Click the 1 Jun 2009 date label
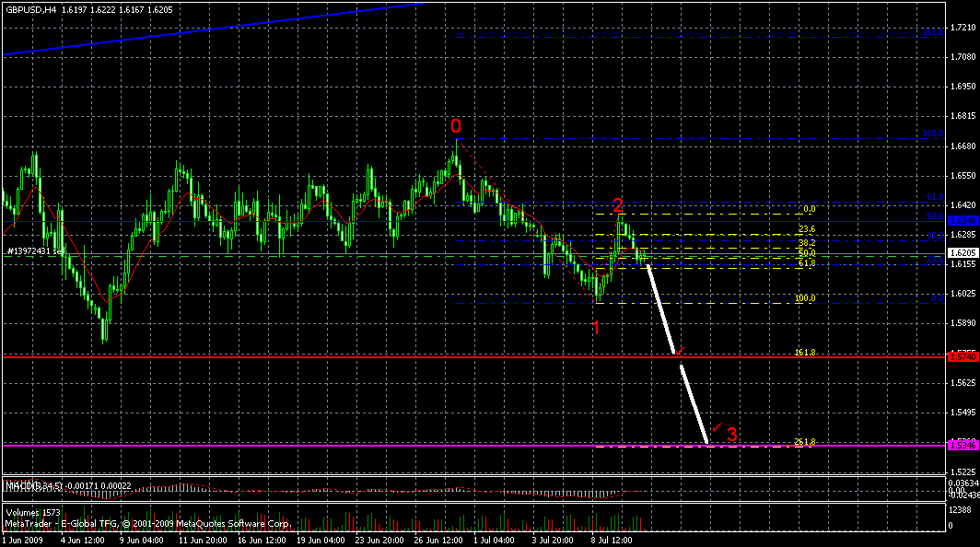Screen dimensions: 980x547 (22, 541)
